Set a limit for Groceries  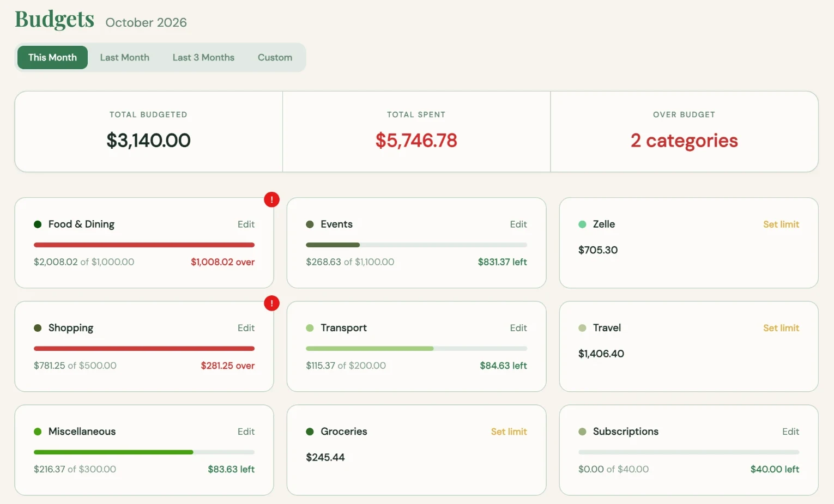(509, 431)
